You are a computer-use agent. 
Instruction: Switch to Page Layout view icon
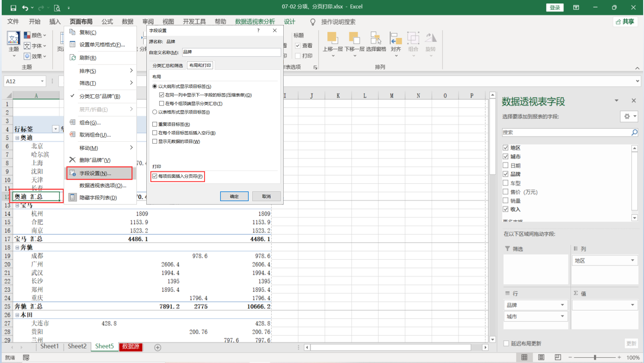click(x=541, y=357)
